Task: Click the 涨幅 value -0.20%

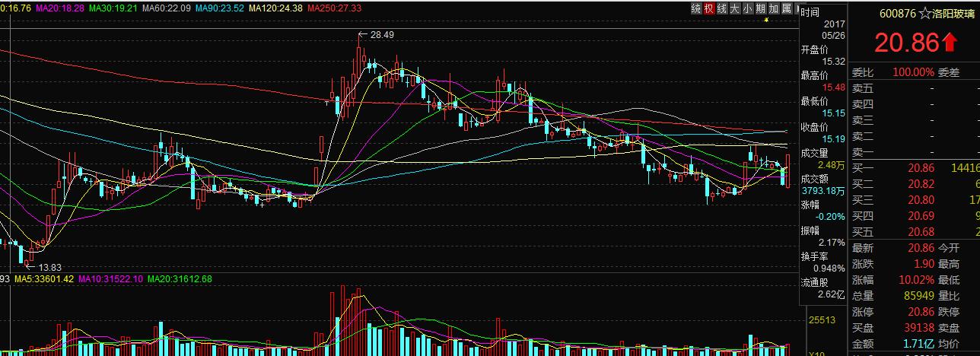Action: coord(831,217)
